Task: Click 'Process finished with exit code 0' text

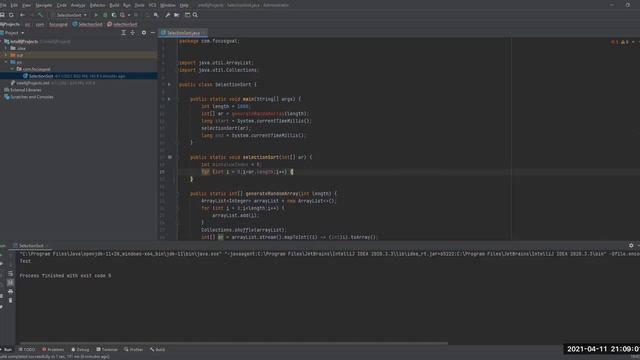Action: pyautogui.click(x=65, y=276)
